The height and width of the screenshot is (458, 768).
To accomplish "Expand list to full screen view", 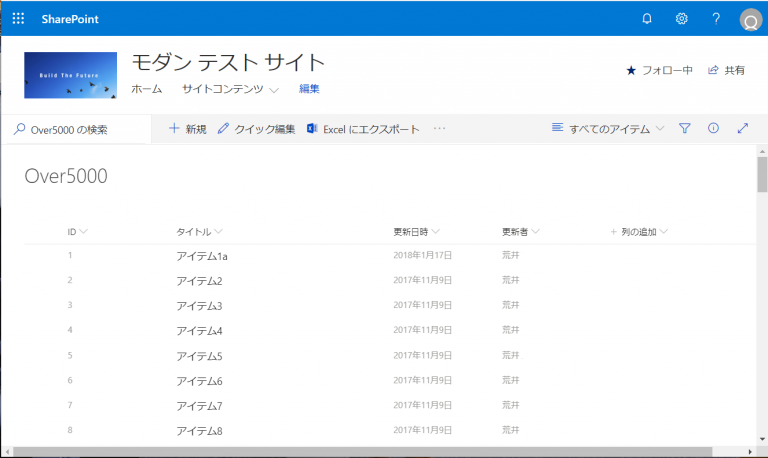I will pos(742,129).
